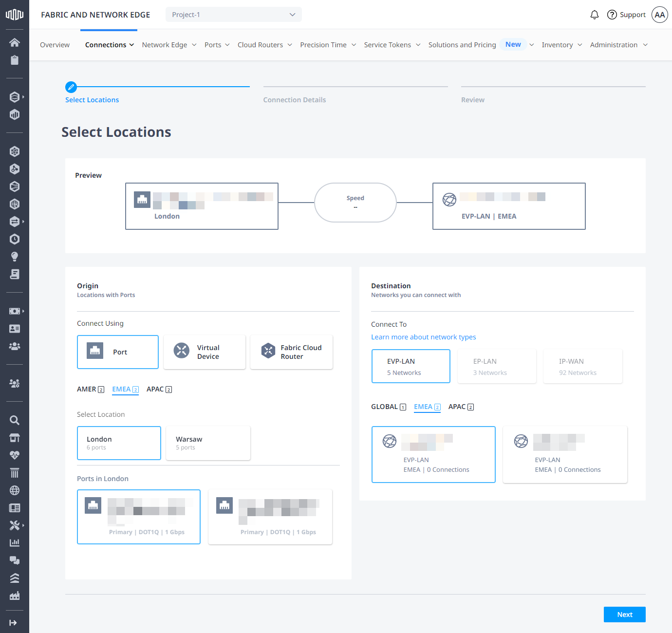Open the swap-arrows hexagon sidebar icon
The width and height of the screenshot is (672, 633).
(x=15, y=222)
